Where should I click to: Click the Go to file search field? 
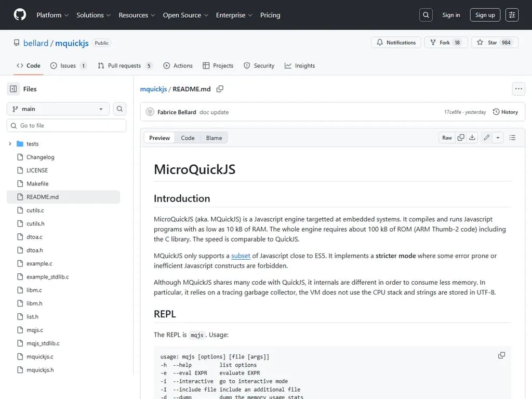[x=66, y=125]
